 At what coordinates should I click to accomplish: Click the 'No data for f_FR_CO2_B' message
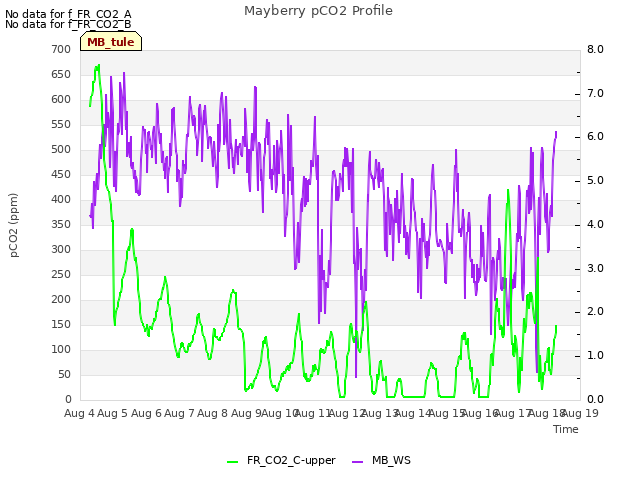tap(68, 24)
